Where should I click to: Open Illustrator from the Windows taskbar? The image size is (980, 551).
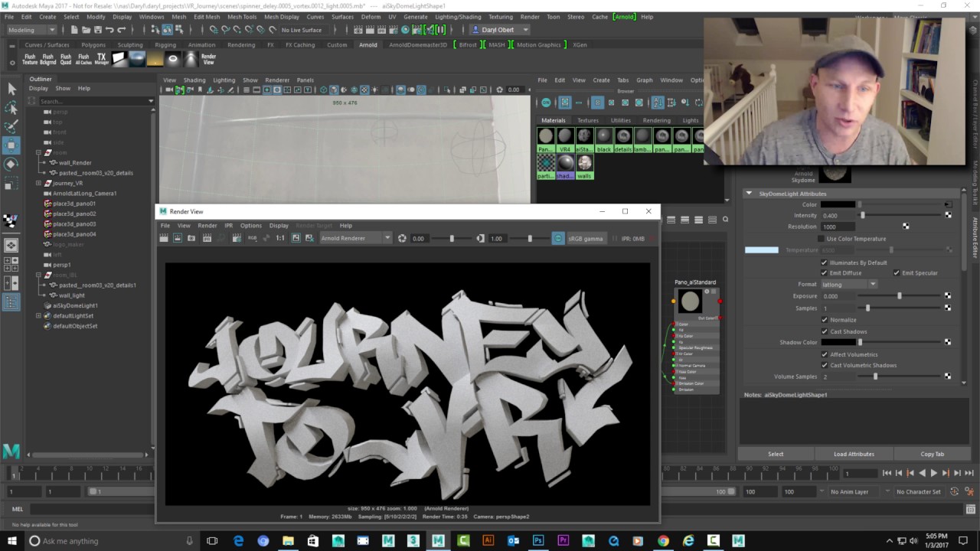[x=488, y=540]
